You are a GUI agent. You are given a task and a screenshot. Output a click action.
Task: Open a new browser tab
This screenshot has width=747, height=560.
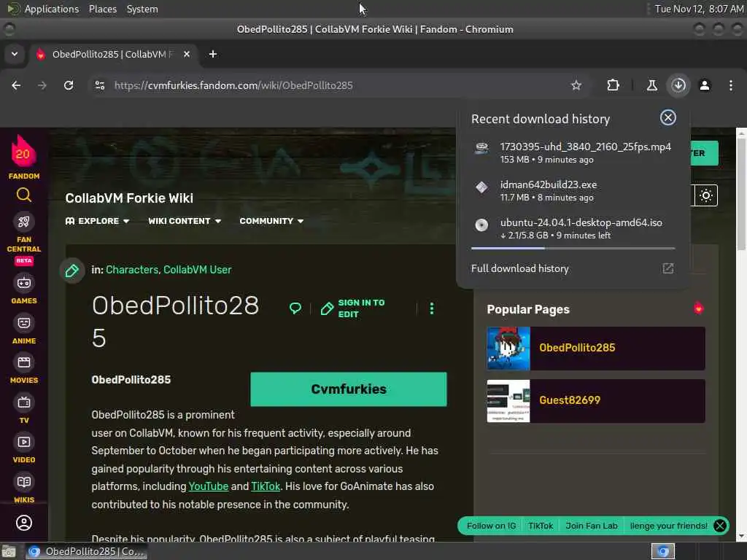pyautogui.click(x=213, y=54)
